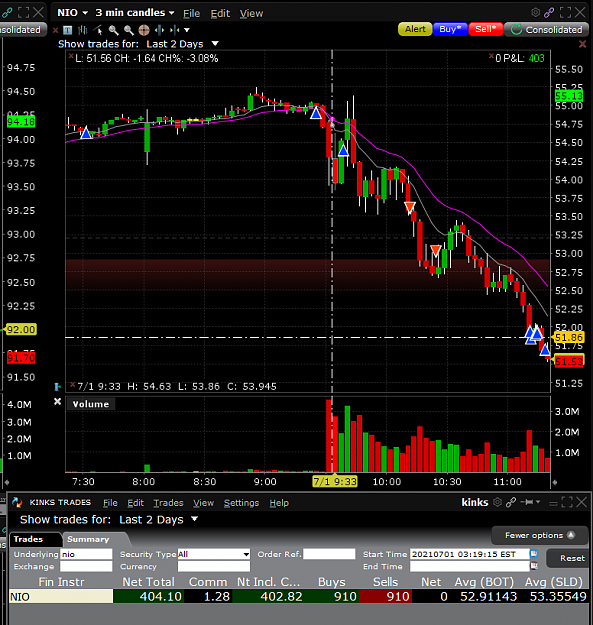
Task: Select the trendline pointer tool
Action: pyautogui.click(x=98, y=30)
